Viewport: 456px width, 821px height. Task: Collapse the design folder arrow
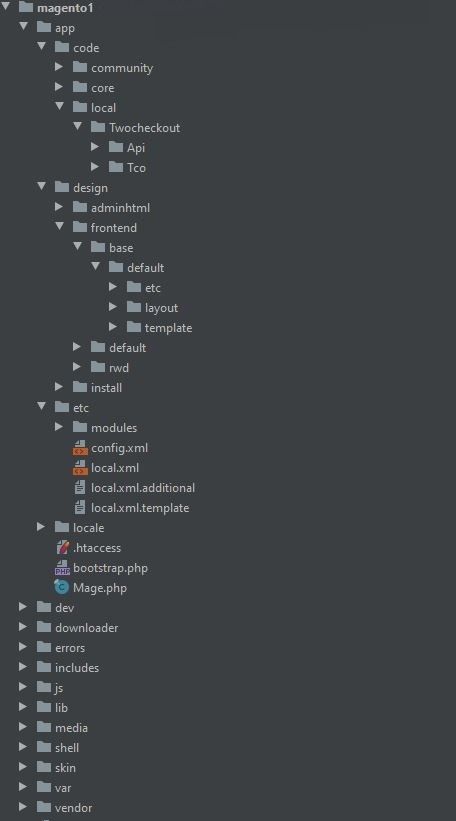click(41, 186)
